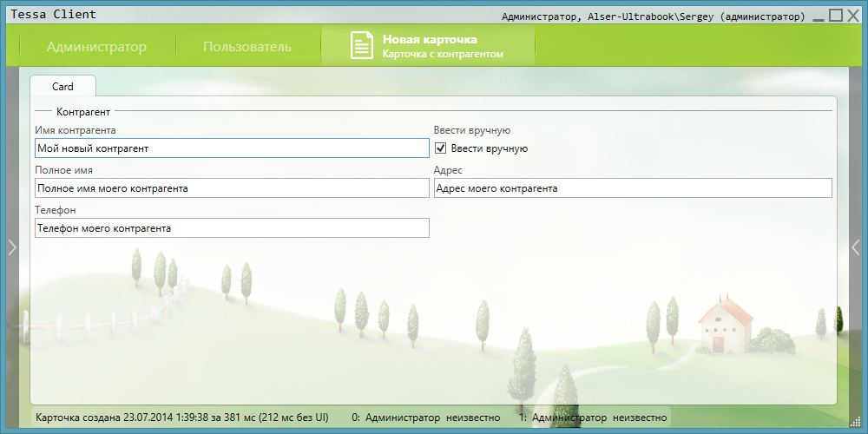Click into the Полное имя text field
This screenshot has height=434, width=868.
tap(231, 188)
